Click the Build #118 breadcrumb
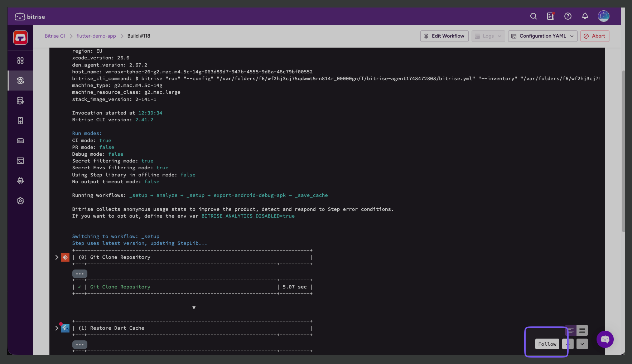The image size is (632, 364). coord(139,36)
